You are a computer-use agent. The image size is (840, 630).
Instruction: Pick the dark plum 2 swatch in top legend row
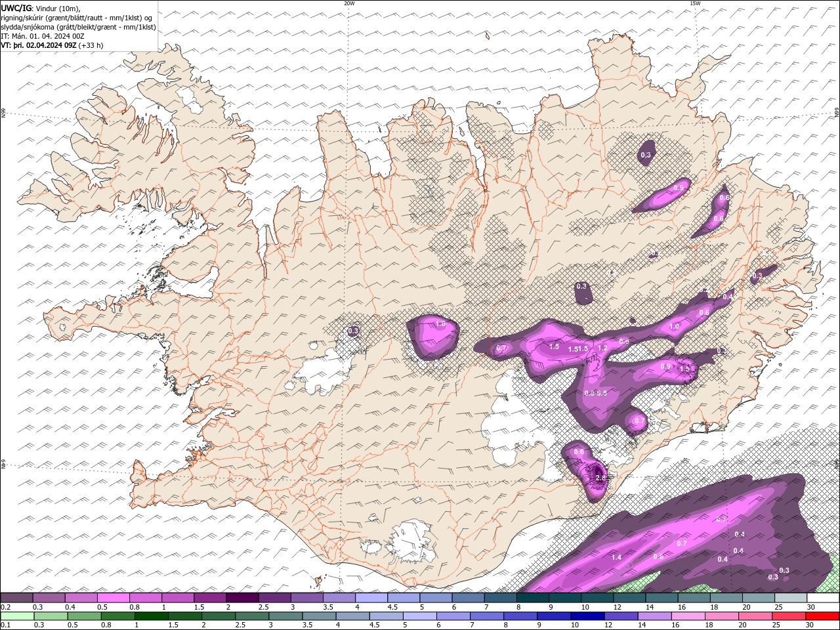tap(242, 598)
